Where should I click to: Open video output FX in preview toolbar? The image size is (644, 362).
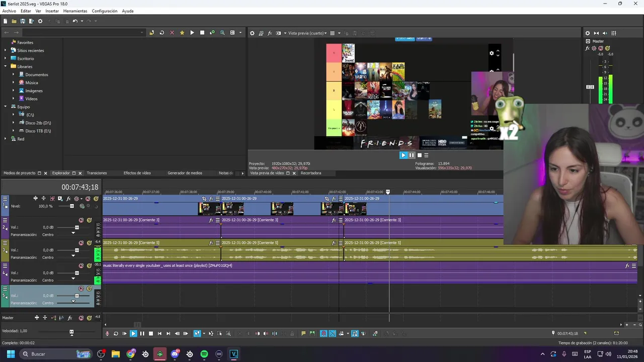270,33
